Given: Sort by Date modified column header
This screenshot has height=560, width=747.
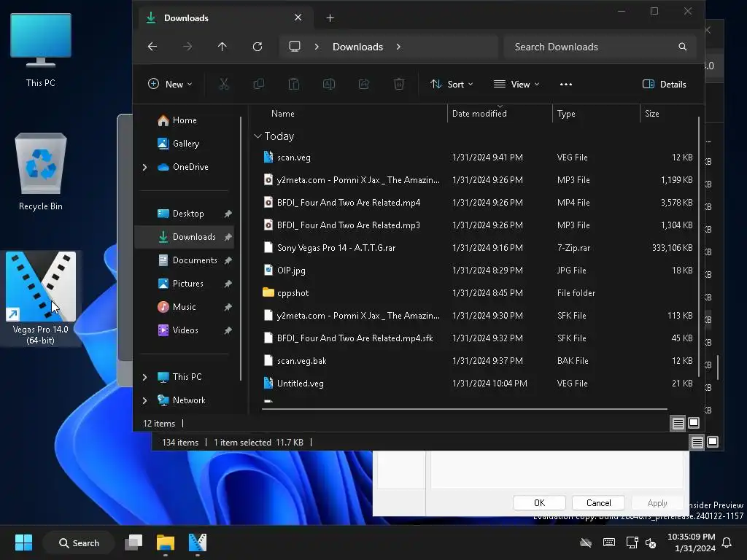Looking at the screenshot, I should point(500,114).
